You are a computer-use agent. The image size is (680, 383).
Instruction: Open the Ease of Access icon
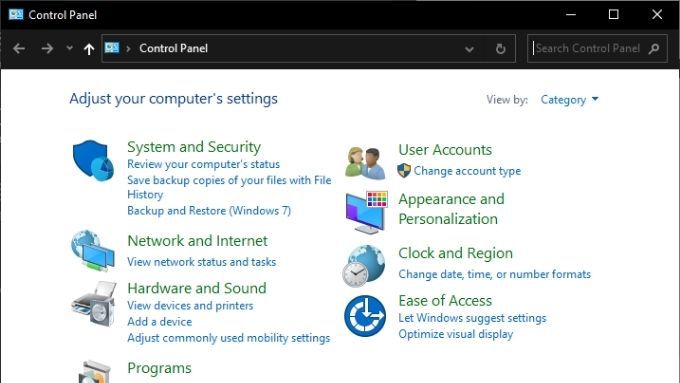point(365,316)
